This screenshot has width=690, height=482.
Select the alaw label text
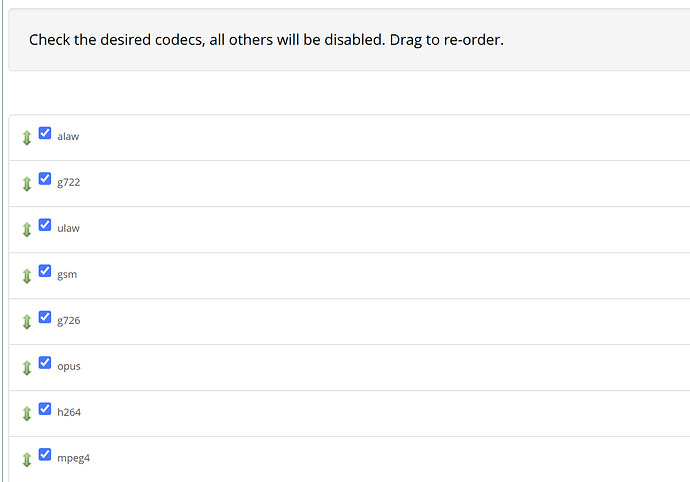pyautogui.click(x=68, y=136)
